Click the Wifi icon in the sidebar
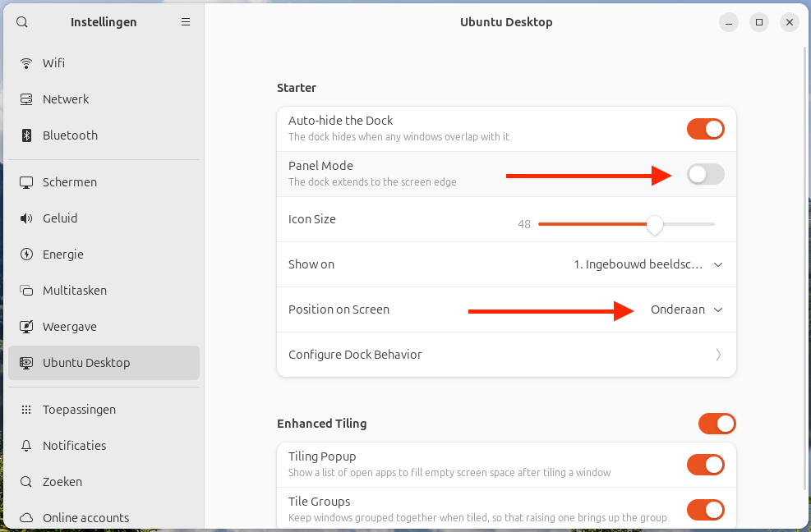This screenshot has height=532, width=811. point(26,63)
